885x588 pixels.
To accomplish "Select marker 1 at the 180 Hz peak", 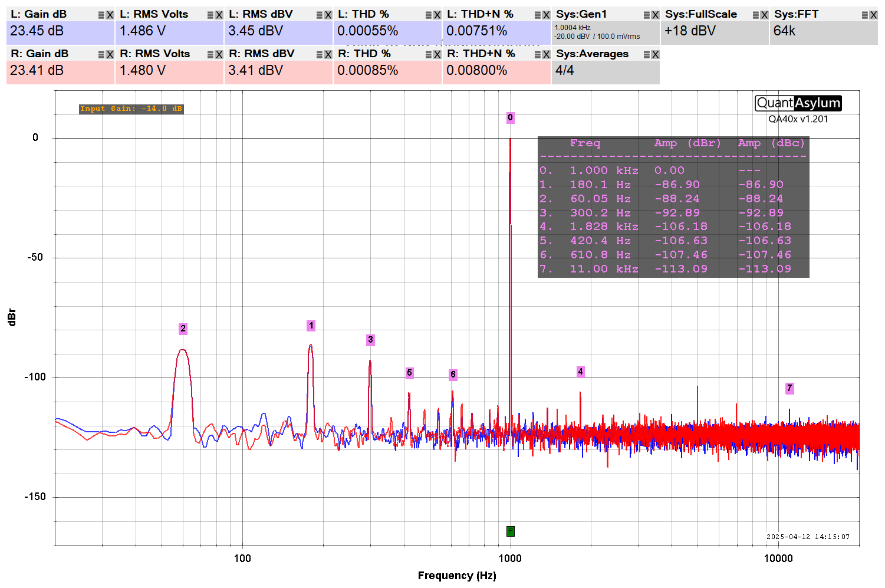I will (x=311, y=326).
